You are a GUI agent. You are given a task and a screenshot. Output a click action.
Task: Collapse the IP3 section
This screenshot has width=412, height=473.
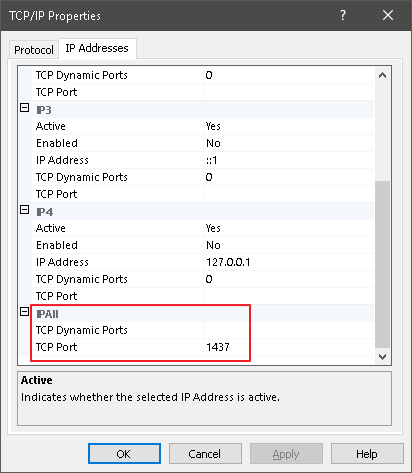click(x=25, y=108)
